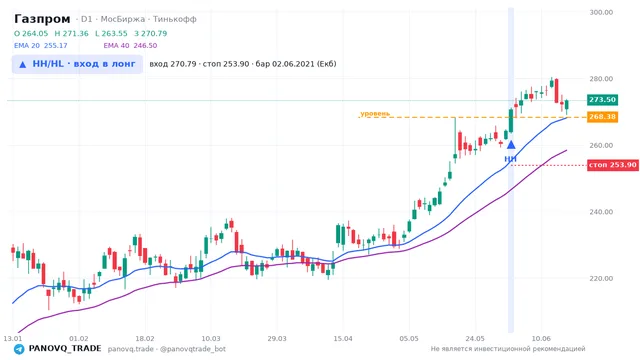Image resolution: width=640 pixels, height=360 pixels.
Task: Click the 'EMA 40 246.50' legend
Action: point(130,46)
